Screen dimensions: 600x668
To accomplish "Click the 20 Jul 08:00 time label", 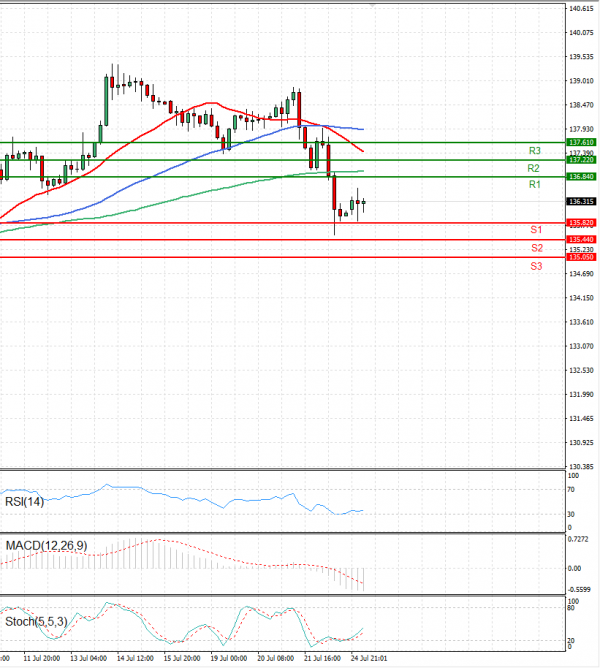I will click(276, 658).
